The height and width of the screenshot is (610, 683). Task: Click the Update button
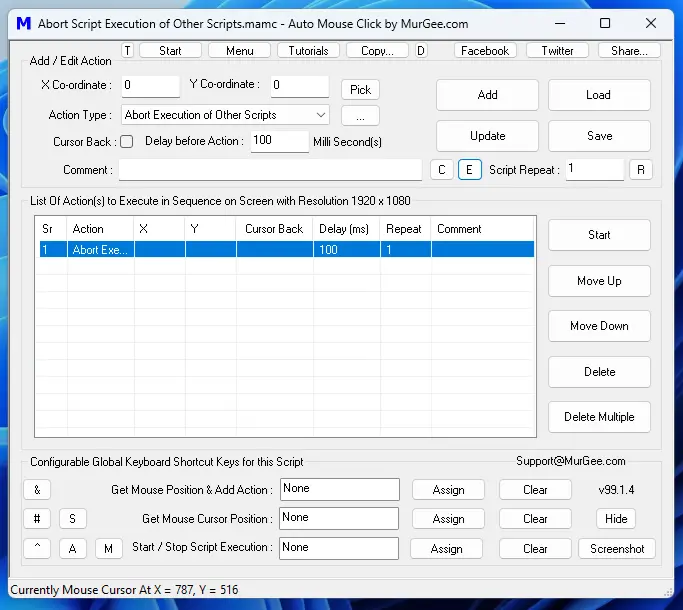point(487,136)
